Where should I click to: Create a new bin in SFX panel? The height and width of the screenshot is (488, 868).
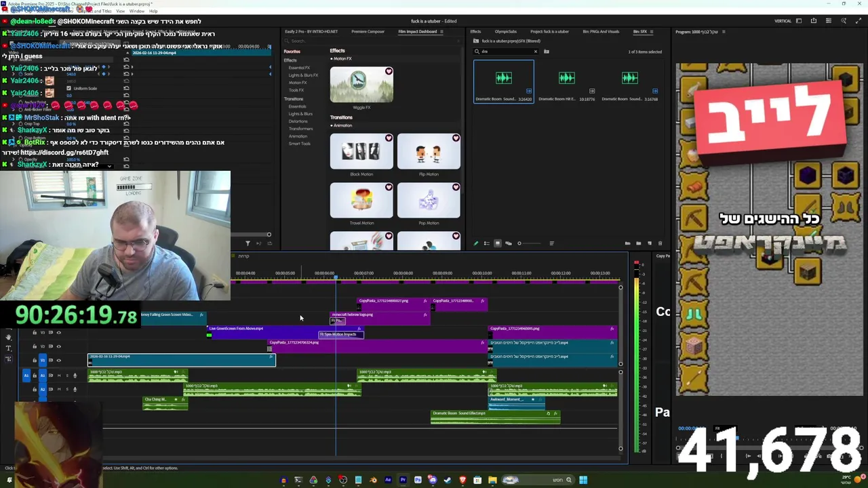[639, 243]
